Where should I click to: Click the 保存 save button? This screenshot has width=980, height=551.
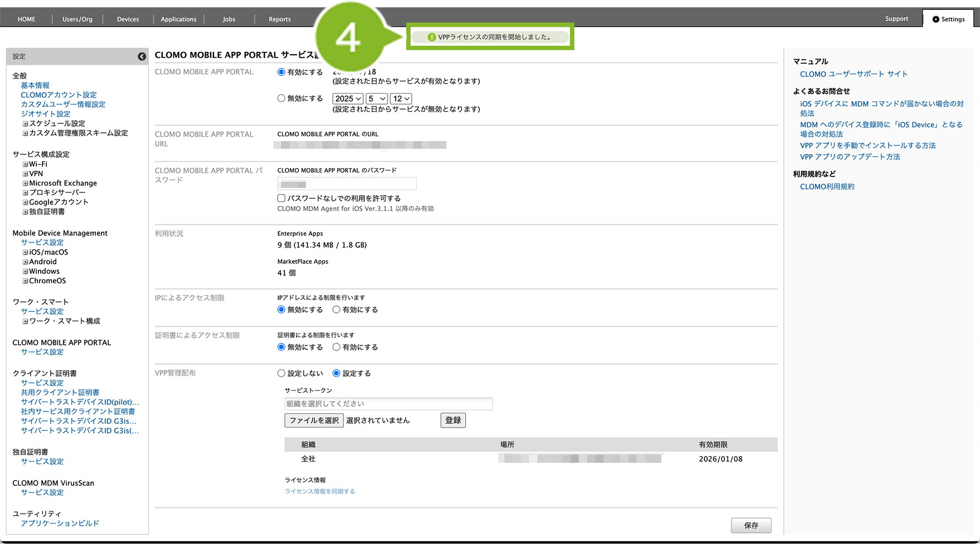click(751, 525)
